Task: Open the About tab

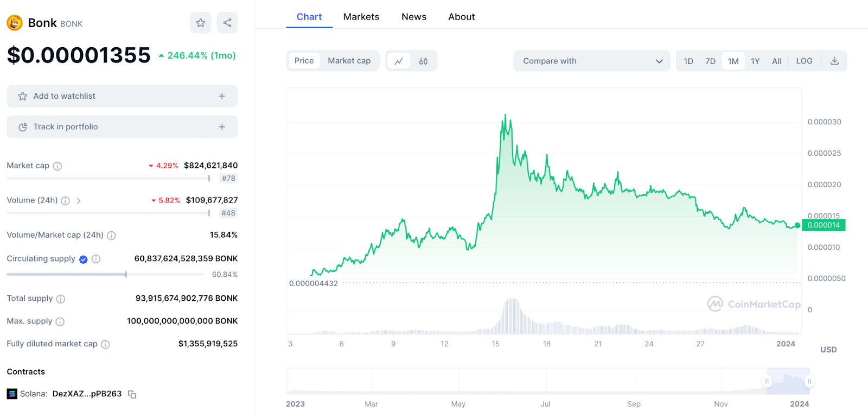Action: pyautogui.click(x=462, y=17)
